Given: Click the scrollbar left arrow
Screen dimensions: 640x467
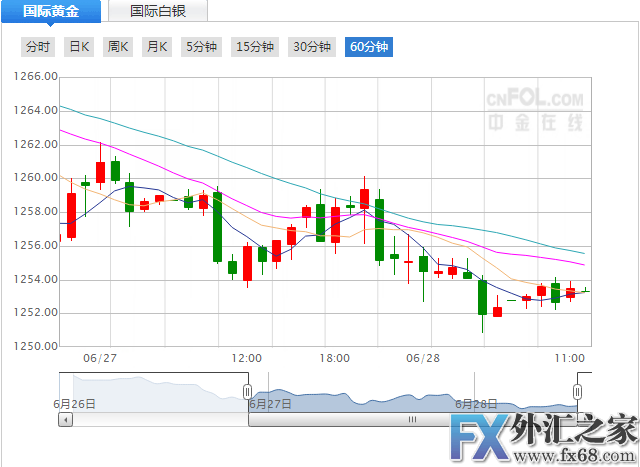Looking at the screenshot, I should click(x=66, y=421).
